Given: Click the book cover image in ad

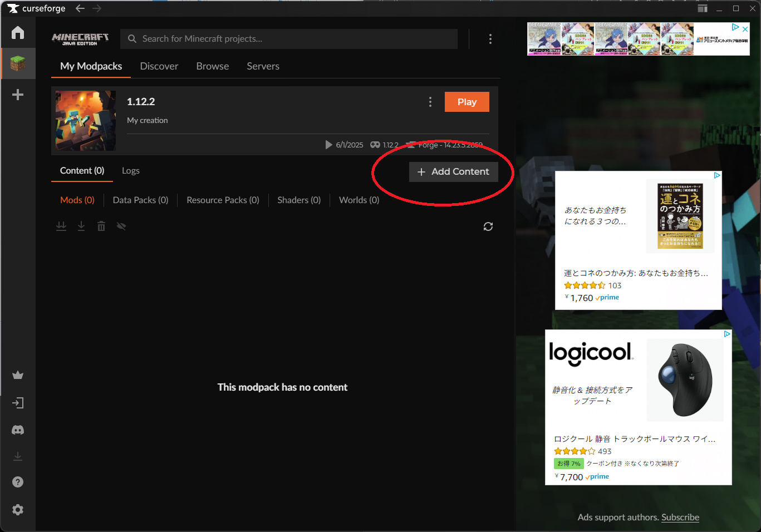Looking at the screenshot, I should tap(680, 216).
